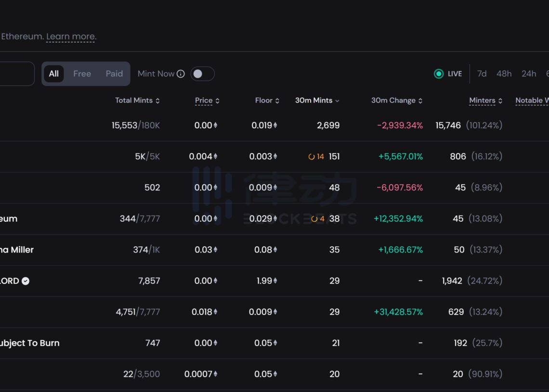Viewport: 549px width, 392px height.
Task: Enable the Mint Now toggle switch
Action: pyautogui.click(x=202, y=74)
